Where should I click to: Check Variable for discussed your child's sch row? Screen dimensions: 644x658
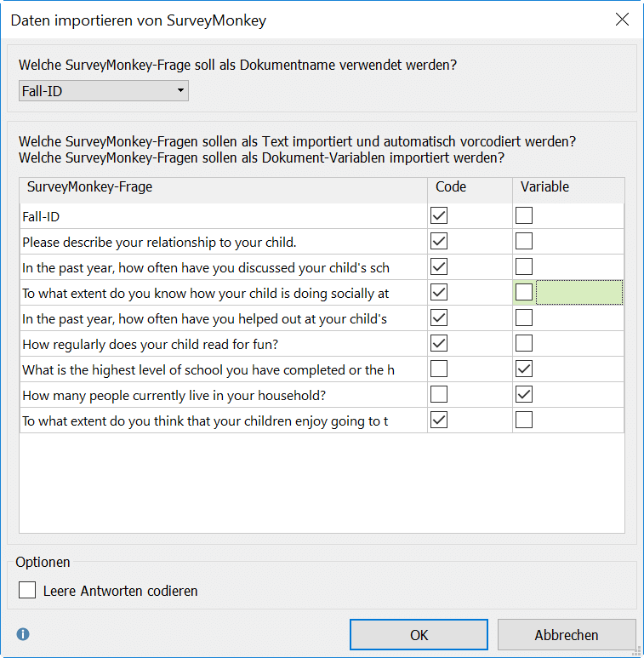point(524,267)
